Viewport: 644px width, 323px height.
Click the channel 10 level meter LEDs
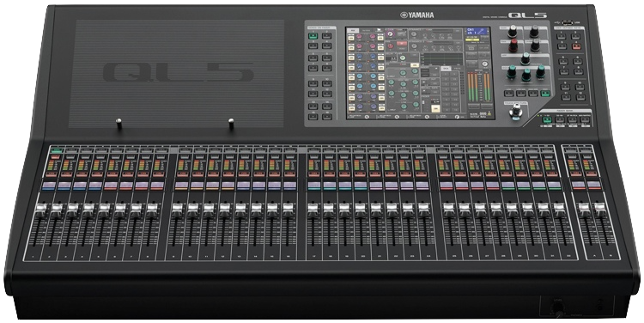coord(196,165)
